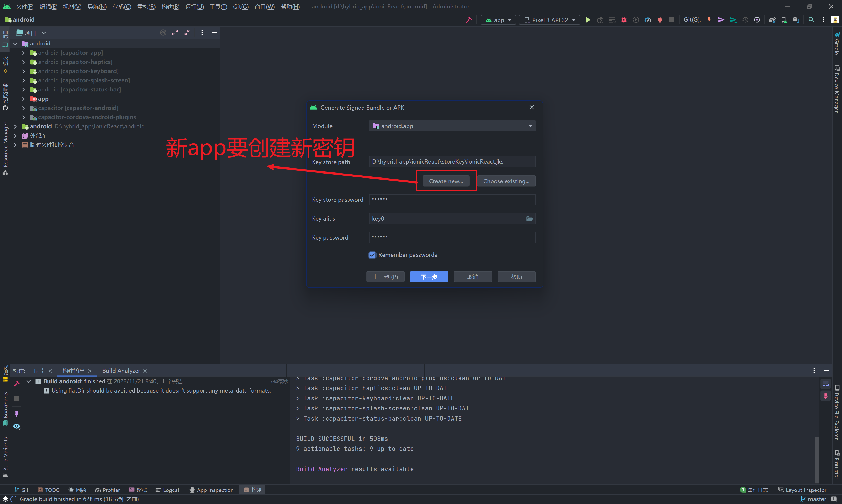The image size is (842, 504).
Task: Toggle the soft-wrap icon in build output
Action: [x=825, y=384]
